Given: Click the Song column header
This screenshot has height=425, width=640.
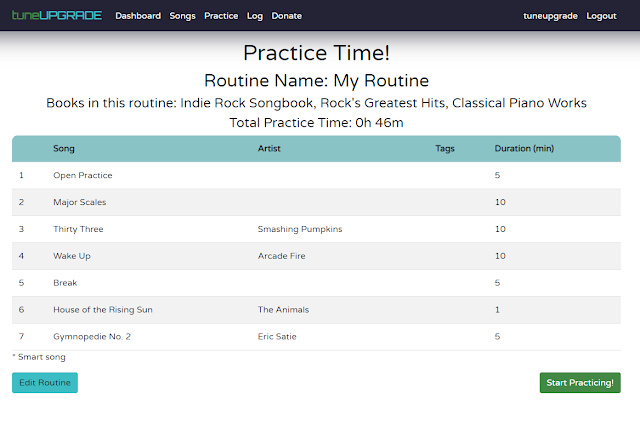Looking at the screenshot, I should click(x=64, y=149).
